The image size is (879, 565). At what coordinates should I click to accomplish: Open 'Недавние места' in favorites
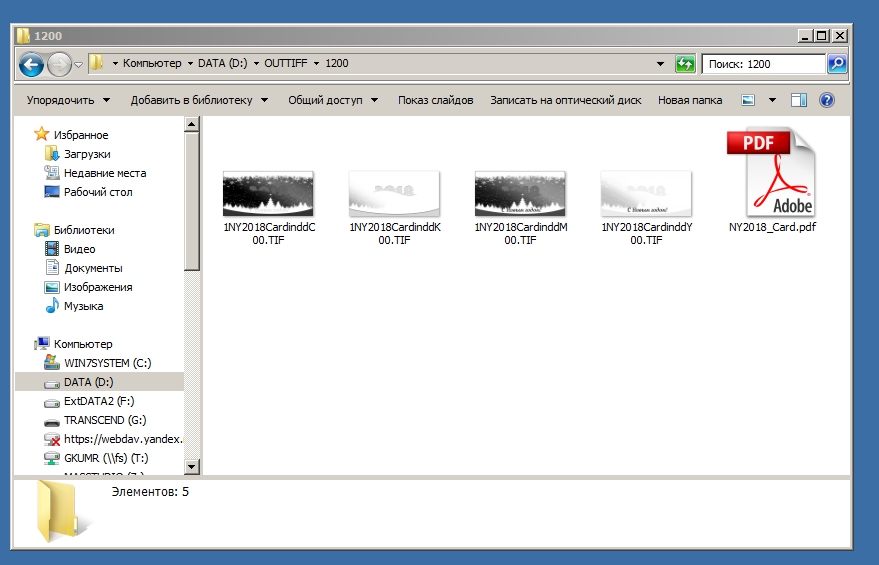pyautogui.click(x=95, y=173)
